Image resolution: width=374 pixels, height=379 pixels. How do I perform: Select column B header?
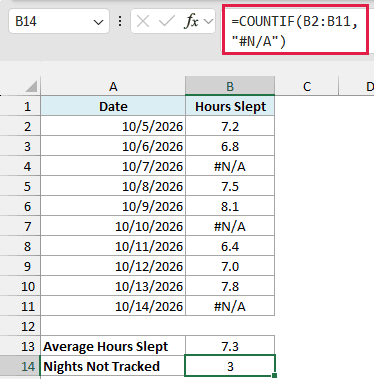(230, 86)
